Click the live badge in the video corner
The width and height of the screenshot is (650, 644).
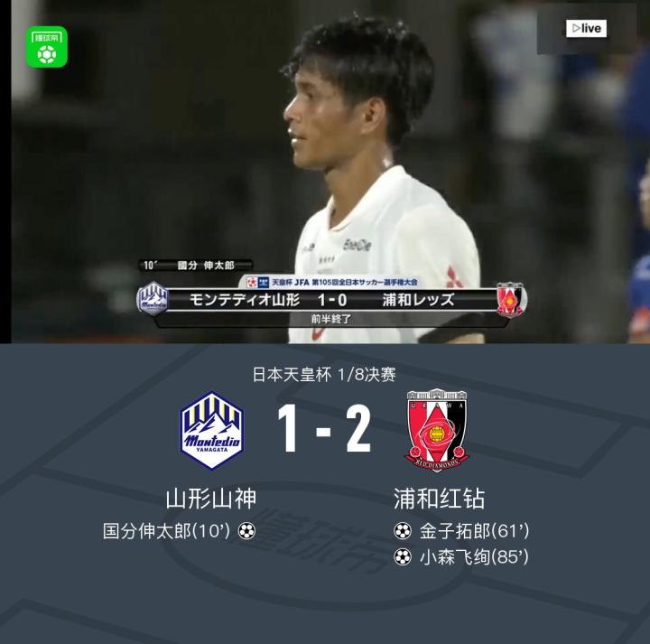586,28
